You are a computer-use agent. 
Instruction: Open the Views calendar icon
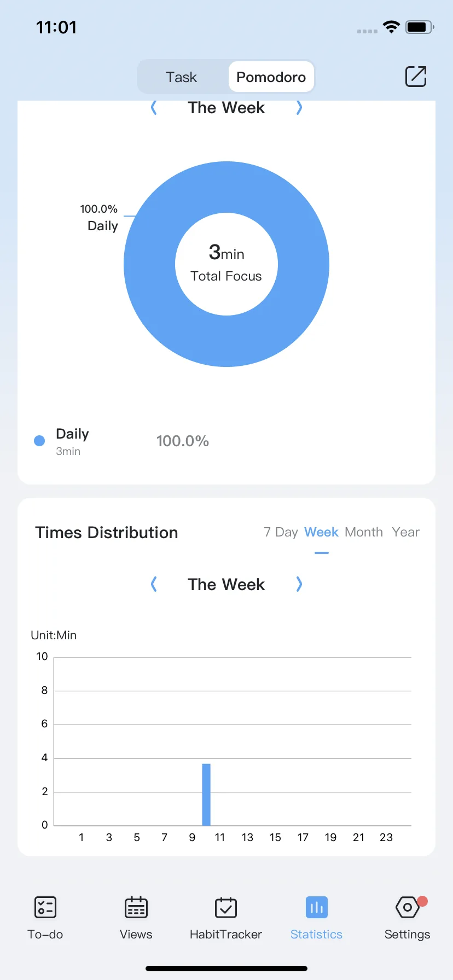[136, 907]
